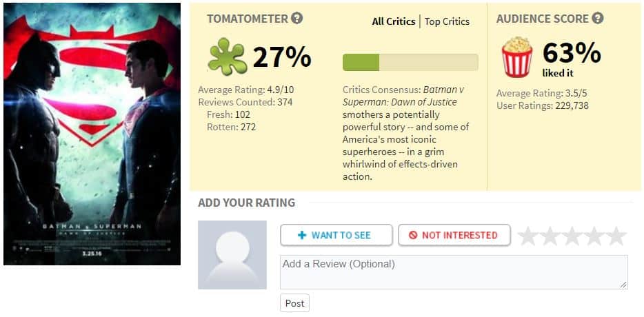
Task: Switch to the Top Critics tab
Action: pos(447,22)
